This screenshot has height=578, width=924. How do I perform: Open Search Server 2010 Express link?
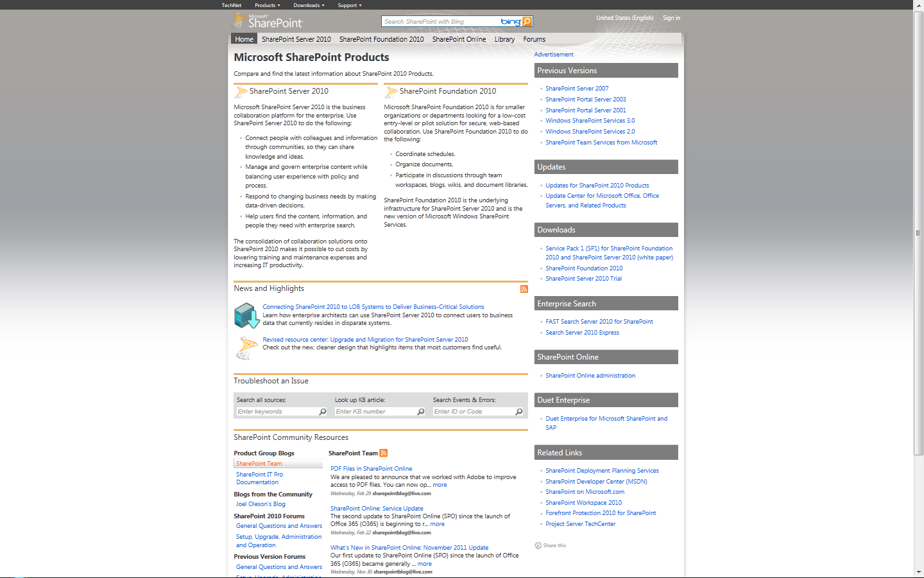click(582, 333)
